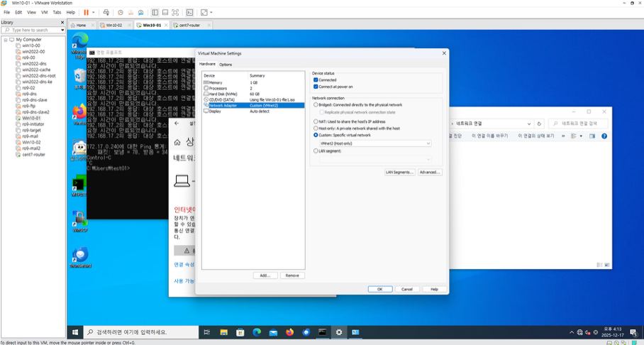
Task: Click refresh icon in Network Connections window
Action: click(x=539, y=124)
